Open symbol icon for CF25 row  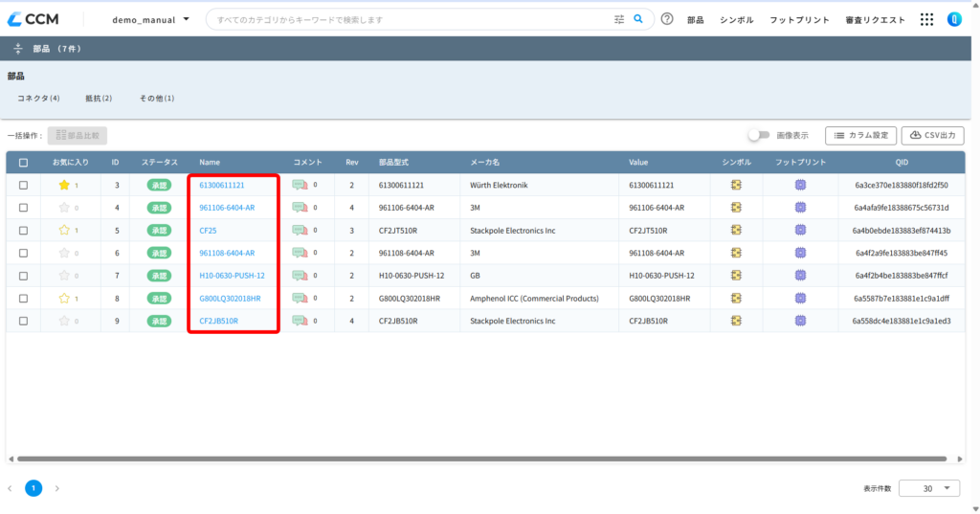pos(736,230)
